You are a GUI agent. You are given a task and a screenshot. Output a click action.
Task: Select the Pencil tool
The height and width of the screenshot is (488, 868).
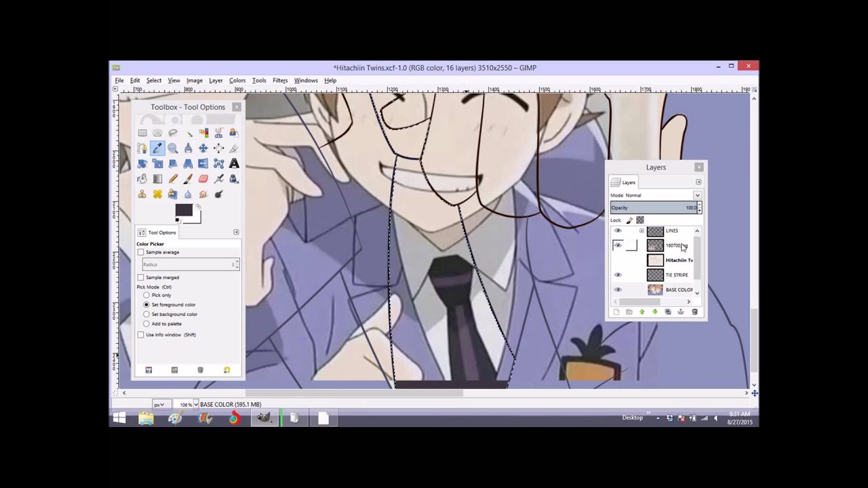pos(173,179)
